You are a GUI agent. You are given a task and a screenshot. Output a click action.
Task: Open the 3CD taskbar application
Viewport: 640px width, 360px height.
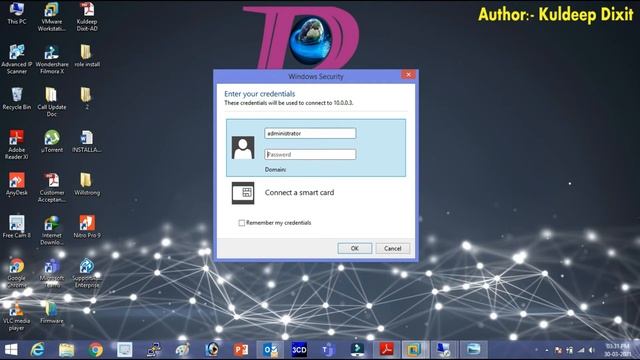pos(299,350)
